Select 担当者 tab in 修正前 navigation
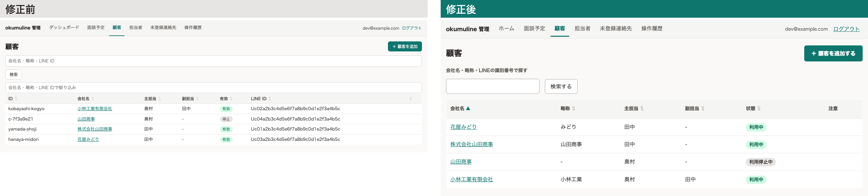This screenshot has width=868, height=196. coord(136,28)
